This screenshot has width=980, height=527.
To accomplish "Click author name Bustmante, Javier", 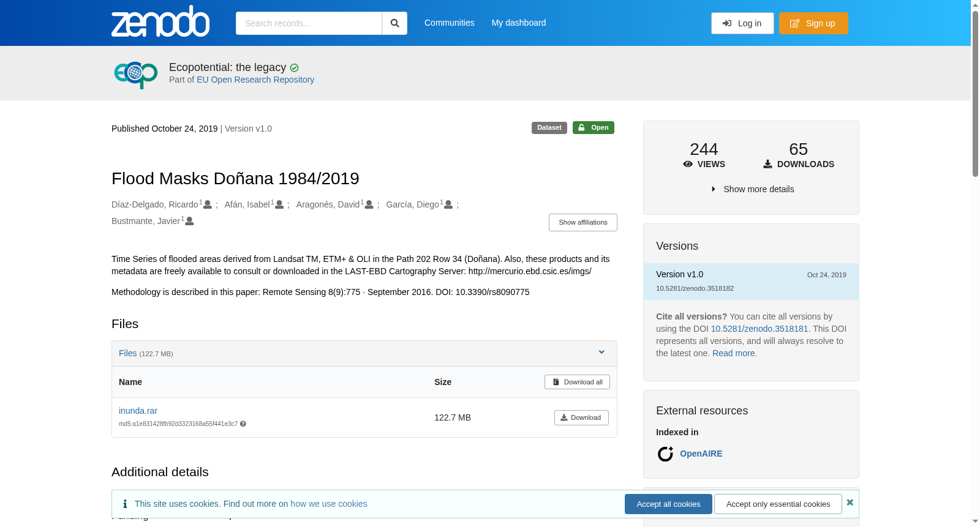I will (146, 221).
